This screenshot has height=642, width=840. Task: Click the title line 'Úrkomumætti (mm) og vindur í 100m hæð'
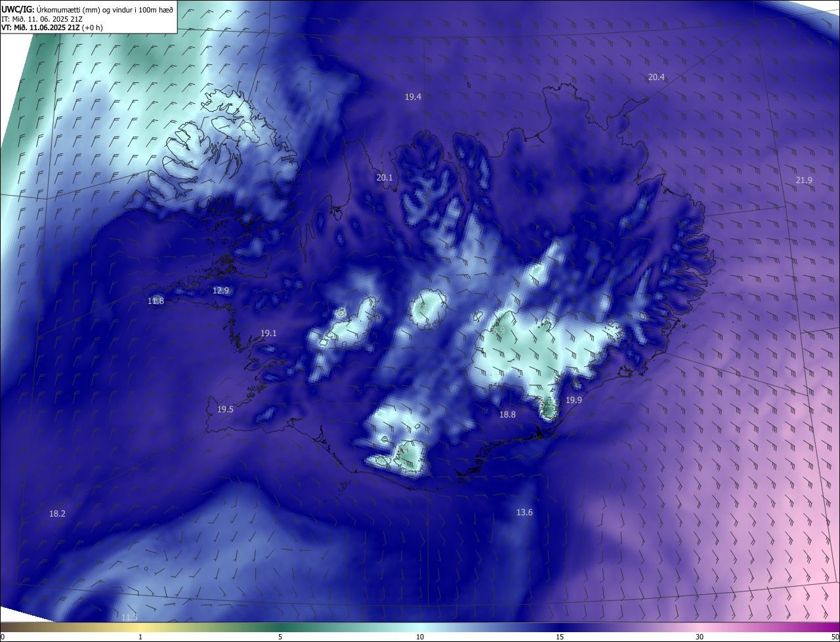point(105,9)
